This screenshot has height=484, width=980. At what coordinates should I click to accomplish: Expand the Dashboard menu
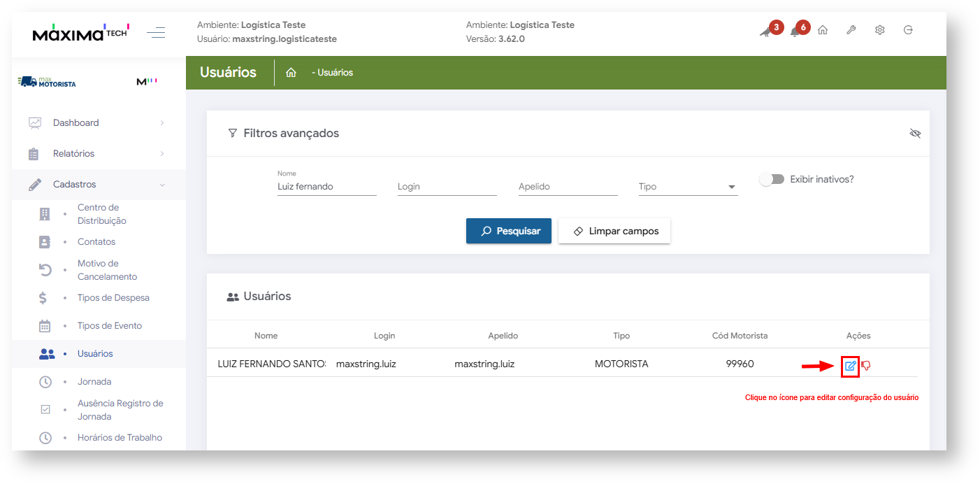pyautogui.click(x=98, y=123)
